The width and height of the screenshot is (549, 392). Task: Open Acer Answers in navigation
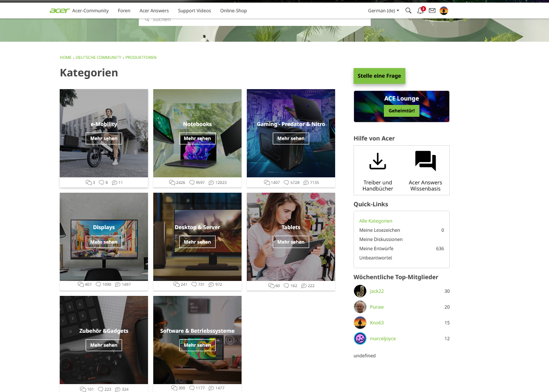pos(154,11)
